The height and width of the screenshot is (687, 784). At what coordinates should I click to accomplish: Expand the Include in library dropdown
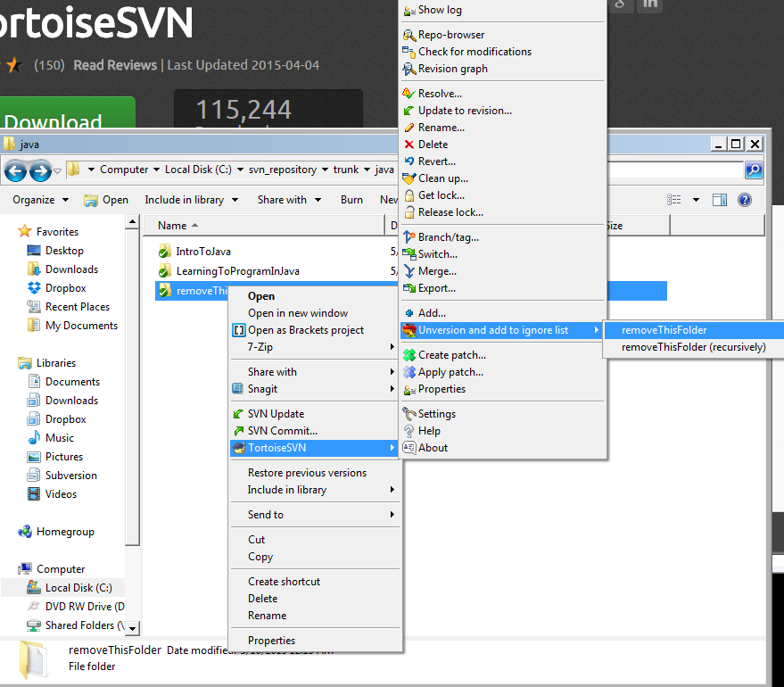[190, 200]
